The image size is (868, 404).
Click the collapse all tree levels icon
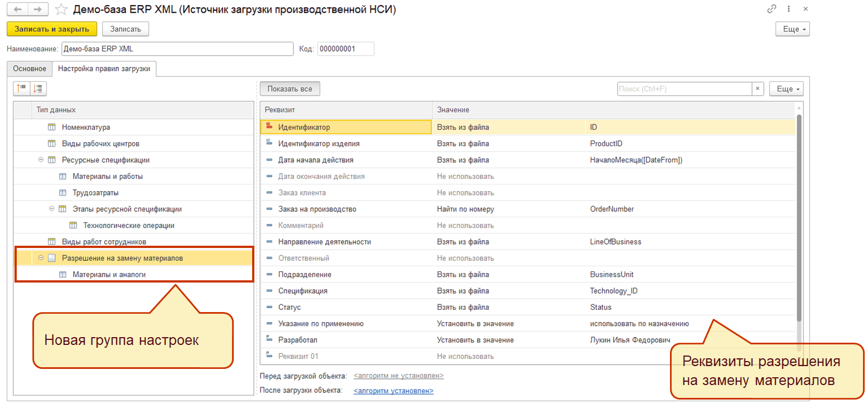pyautogui.click(x=22, y=88)
